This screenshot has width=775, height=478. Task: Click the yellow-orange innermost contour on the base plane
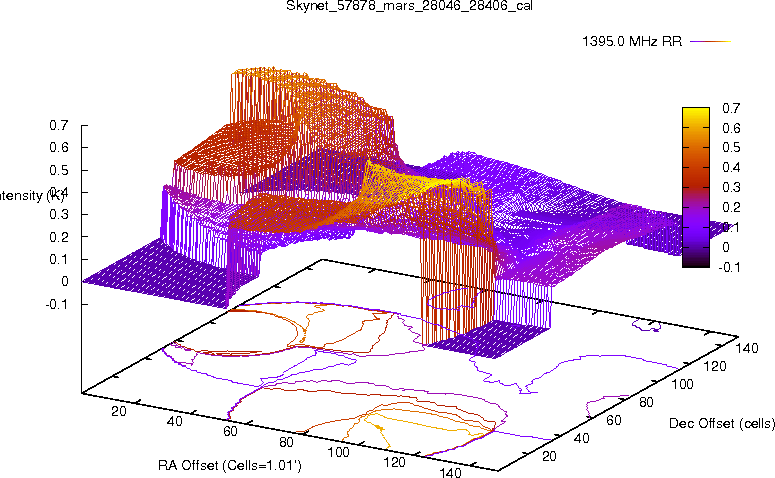423,429
